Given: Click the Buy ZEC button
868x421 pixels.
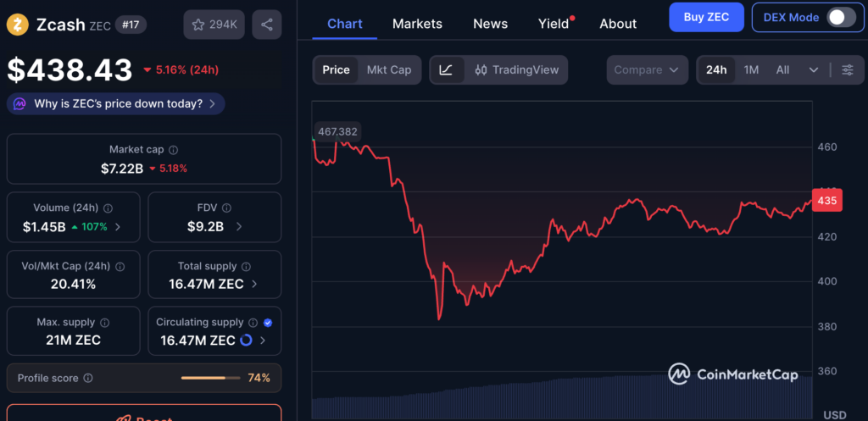Looking at the screenshot, I should tap(706, 17).
